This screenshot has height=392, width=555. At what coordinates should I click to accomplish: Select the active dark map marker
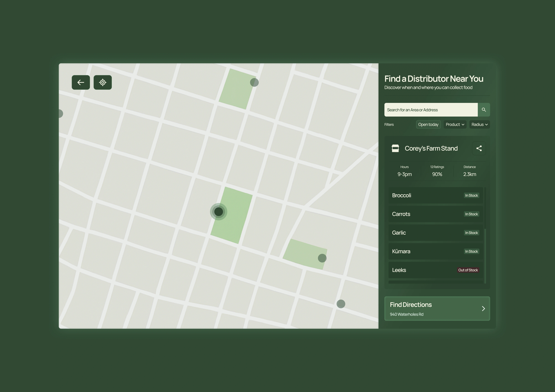coord(219,212)
